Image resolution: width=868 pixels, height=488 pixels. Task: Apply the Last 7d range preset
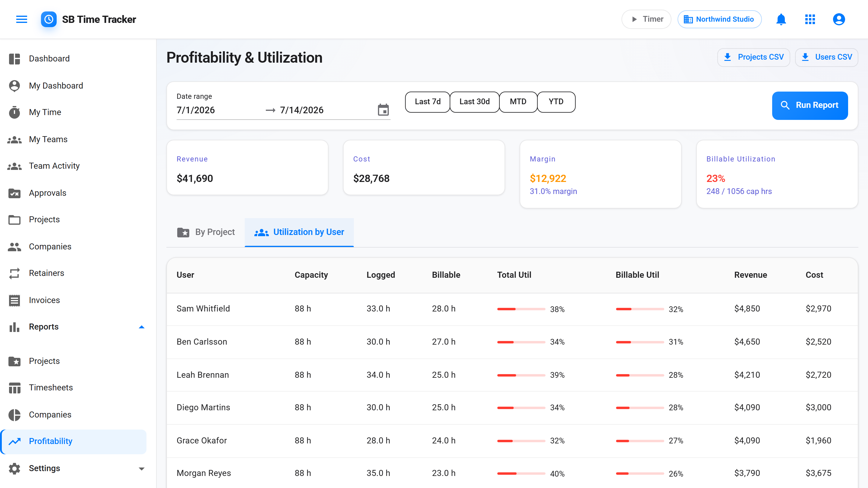427,102
